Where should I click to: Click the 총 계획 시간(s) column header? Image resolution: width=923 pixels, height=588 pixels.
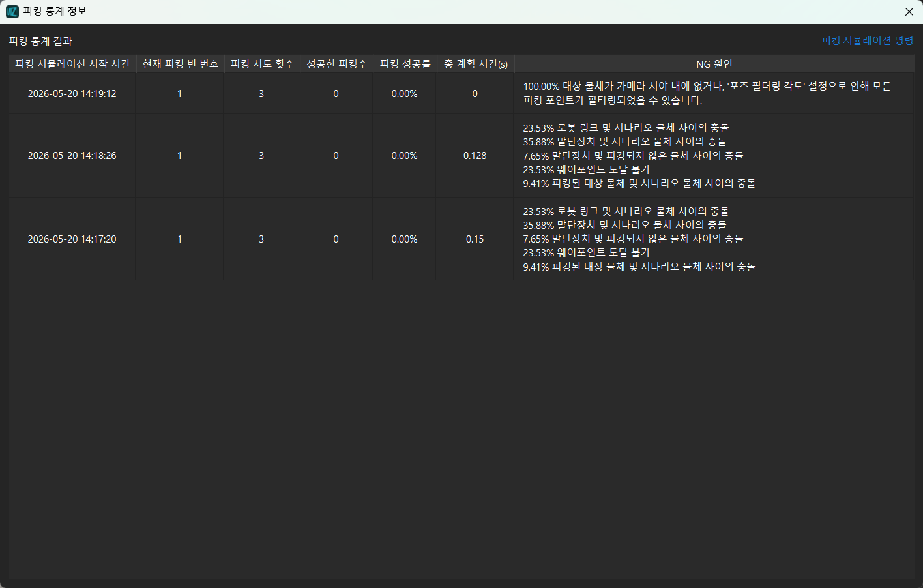pyautogui.click(x=475, y=64)
